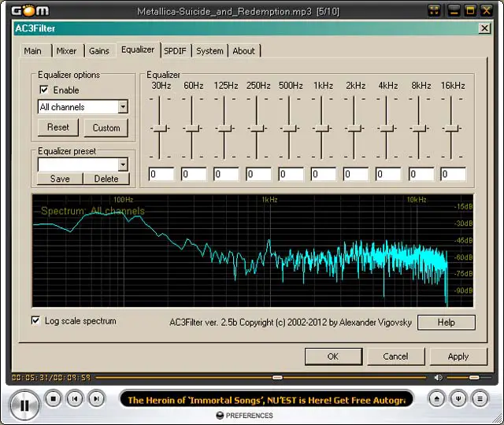Image resolution: width=504 pixels, height=425 pixels.
Task: Switch to the Mixer tab
Action: [x=66, y=51]
